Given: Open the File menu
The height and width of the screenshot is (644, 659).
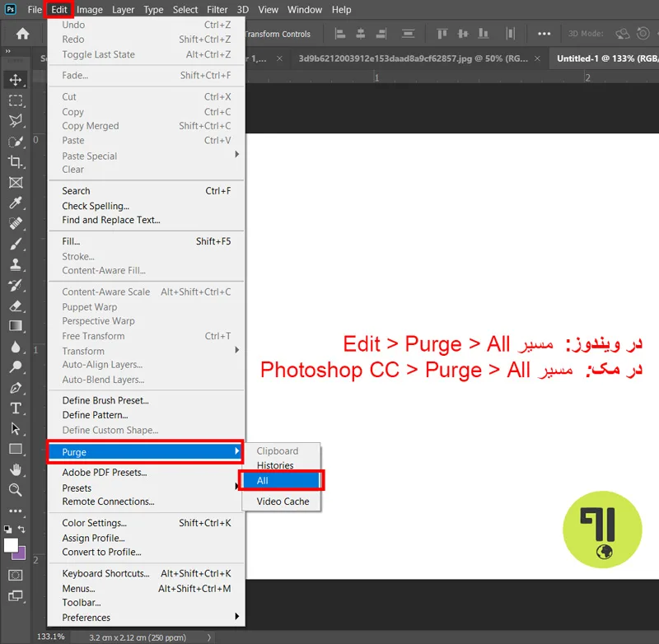Looking at the screenshot, I should pyautogui.click(x=35, y=9).
